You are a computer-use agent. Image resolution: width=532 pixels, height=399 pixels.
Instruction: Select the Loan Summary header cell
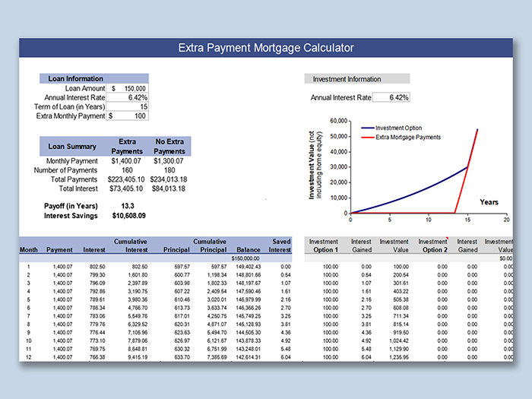pos(72,146)
